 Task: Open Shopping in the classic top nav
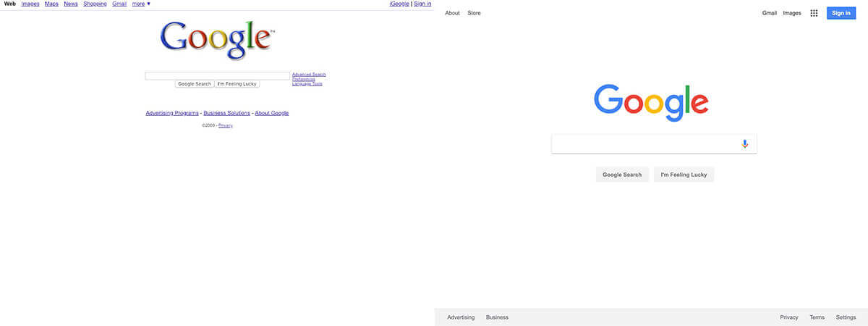point(95,4)
